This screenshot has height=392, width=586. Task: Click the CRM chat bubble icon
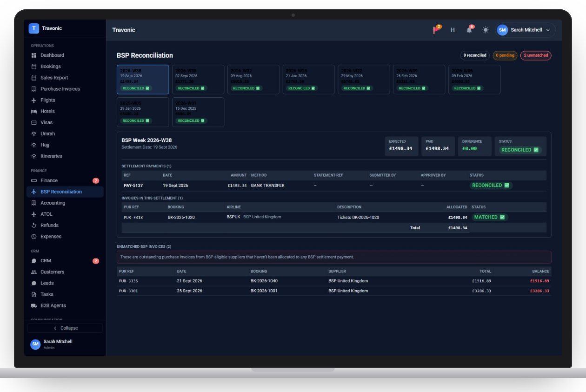[x=33, y=261]
